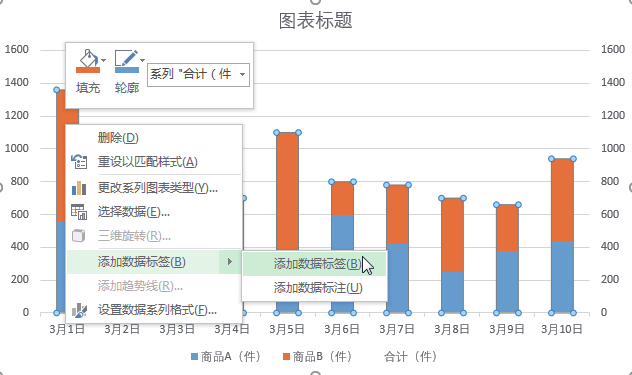
Task: Click the axis label 3月1日
Action: [67, 329]
